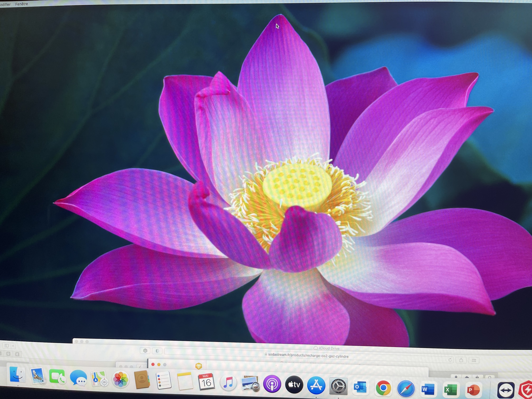The image size is (532, 399).
Task: Reload the Safari page
Action: (x=450, y=360)
